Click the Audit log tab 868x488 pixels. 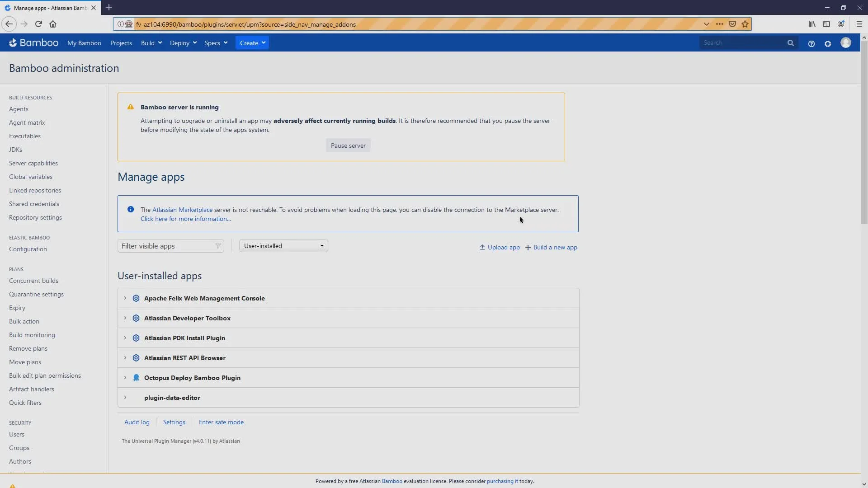point(137,422)
